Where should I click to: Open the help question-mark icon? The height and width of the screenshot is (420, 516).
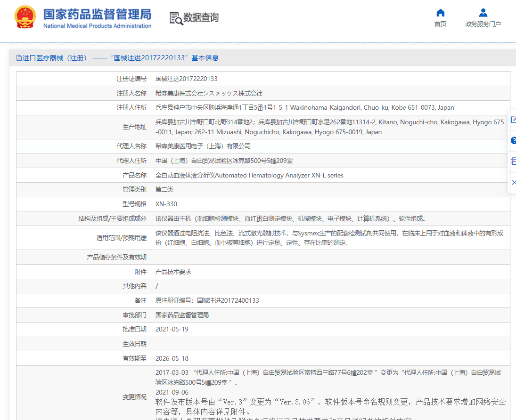pos(513,140)
